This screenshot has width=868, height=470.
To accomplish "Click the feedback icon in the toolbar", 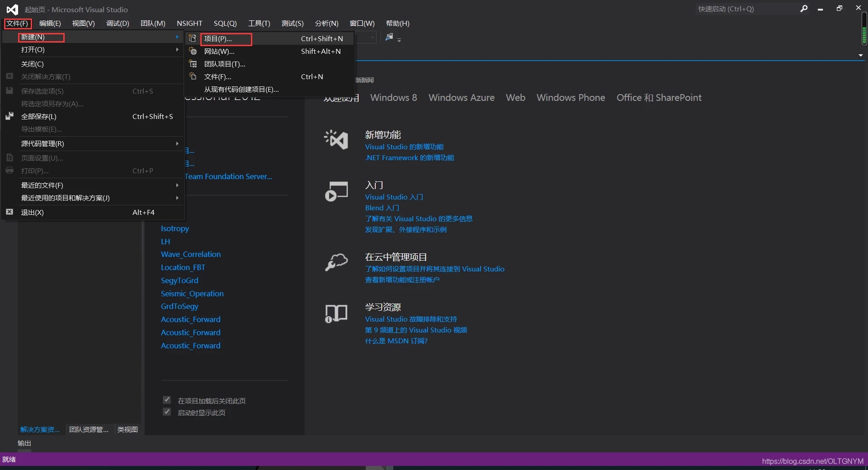I will point(389,37).
